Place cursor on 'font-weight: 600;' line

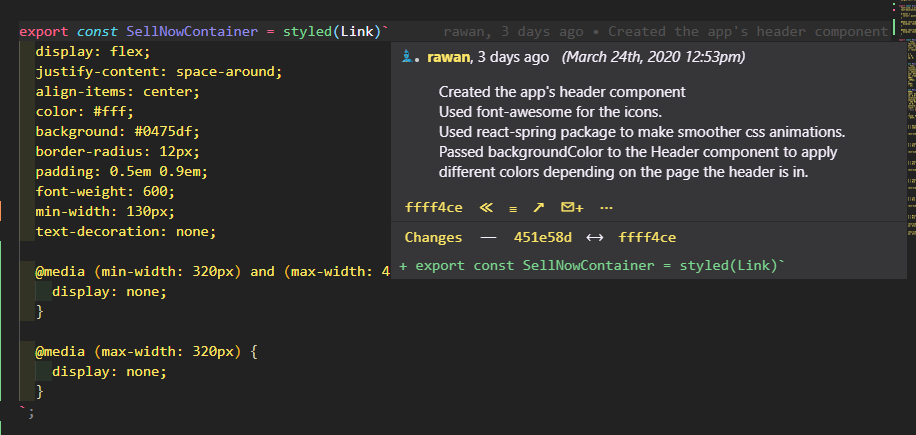(105, 192)
